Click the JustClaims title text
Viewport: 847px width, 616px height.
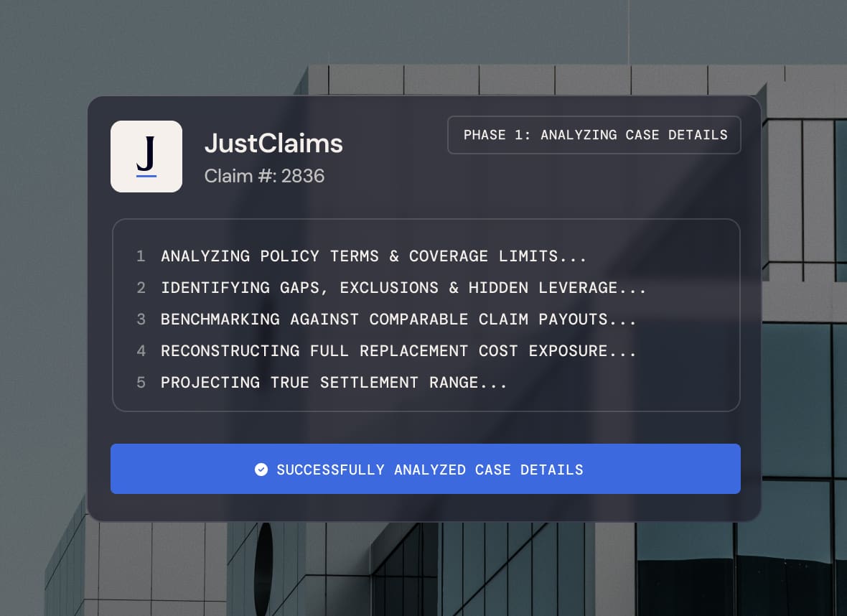pos(273,144)
